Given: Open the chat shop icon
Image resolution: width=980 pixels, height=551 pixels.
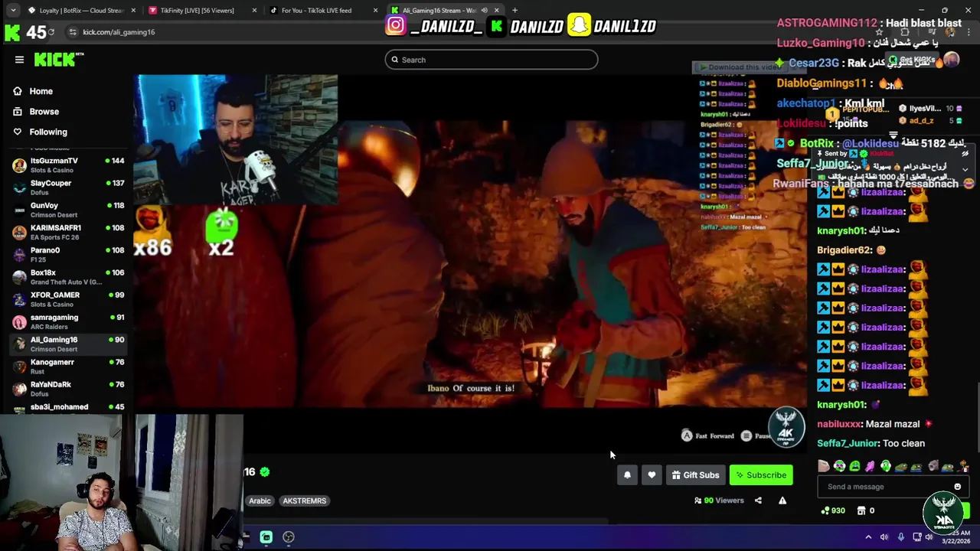Looking at the screenshot, I should click(x=861, y=510).
